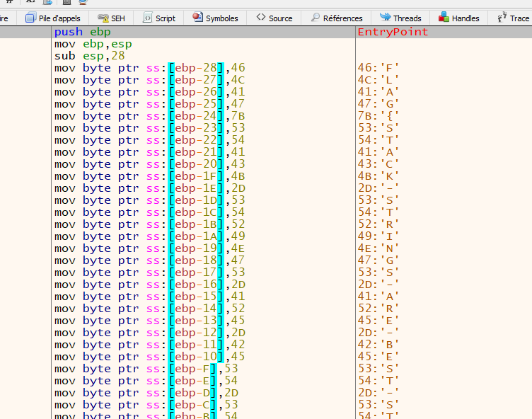Open the Threads tab
Image resolution: width=532 pixels, height=419 pixels.
(400, 18)
